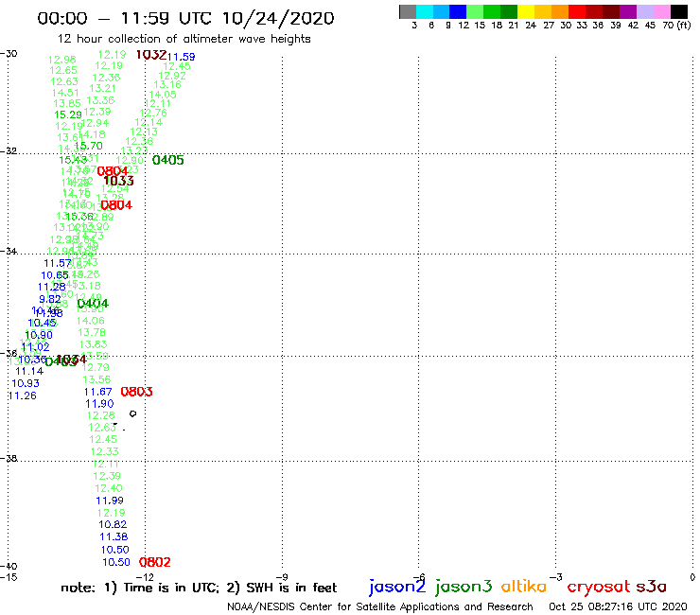Click the blue value 10.82

(113, 525)
